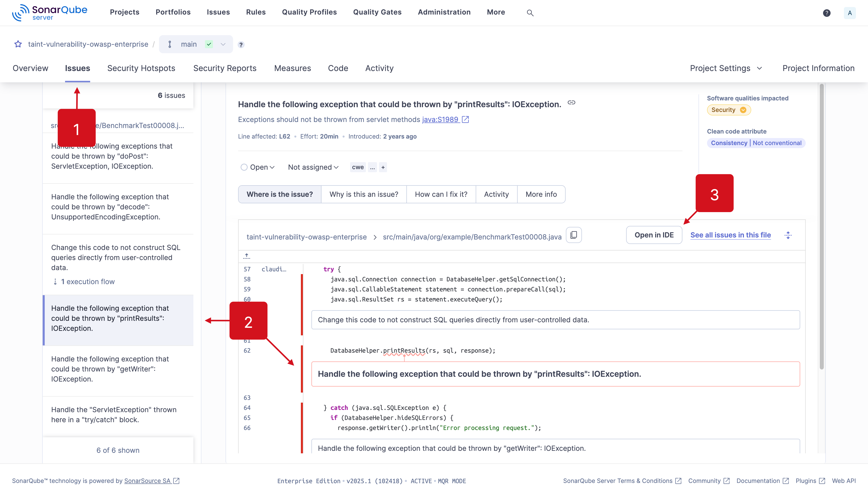This screenshot has height=498, width=868.
Task: Copy the BenchmarkTest00008.java file path
Action: 574,235
